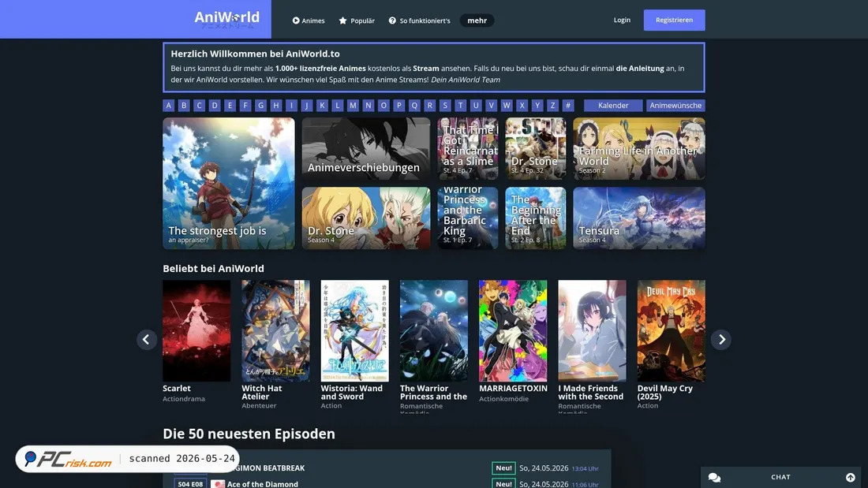Screen dimensions: 868x488
Task: Open Tensura Season 4 banner
Action: pos(639,218)
